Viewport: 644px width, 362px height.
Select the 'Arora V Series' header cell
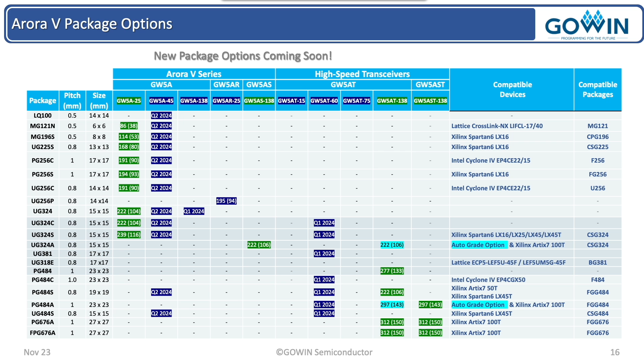click(x=194, y=74)
